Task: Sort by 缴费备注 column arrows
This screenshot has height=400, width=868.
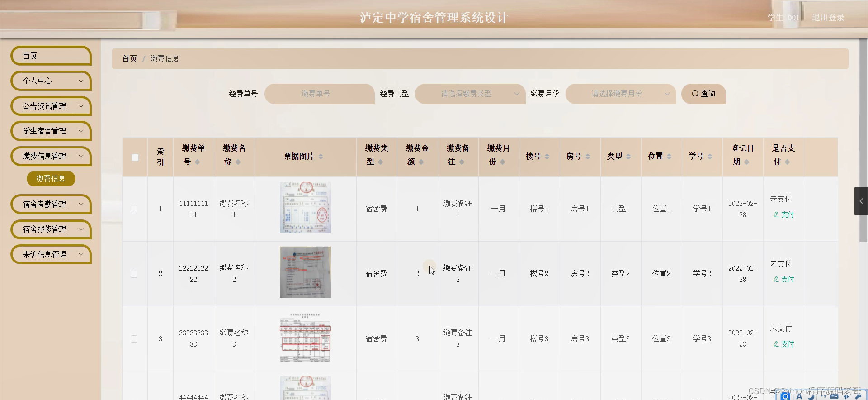Action: click(x=462, y=162)
